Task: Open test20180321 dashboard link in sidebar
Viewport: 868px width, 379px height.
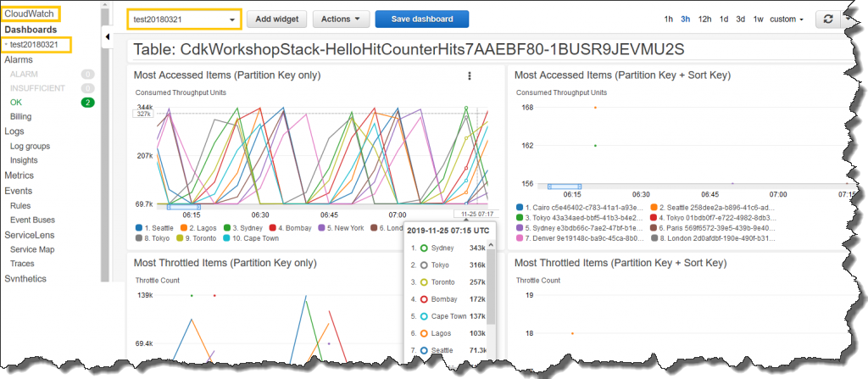Action: coord(36,44)
